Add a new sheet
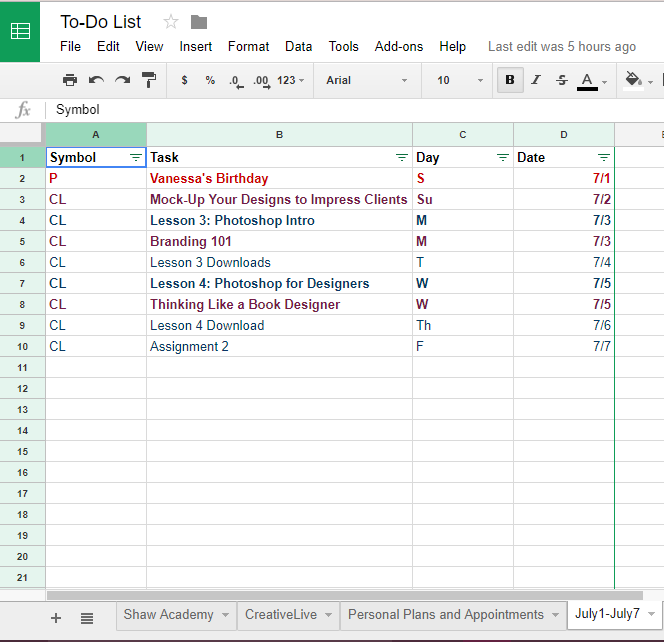The image size is (664, 642). (55, 618)
